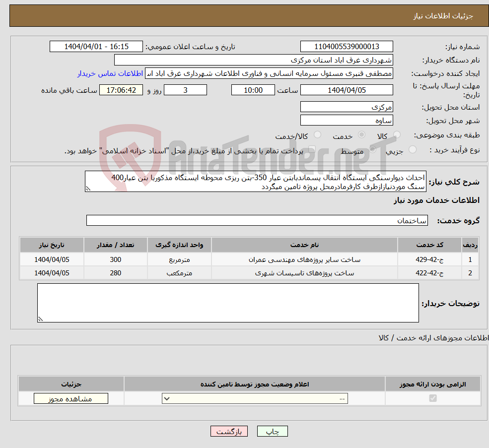Click the buyer notes text area

point(228,303)
